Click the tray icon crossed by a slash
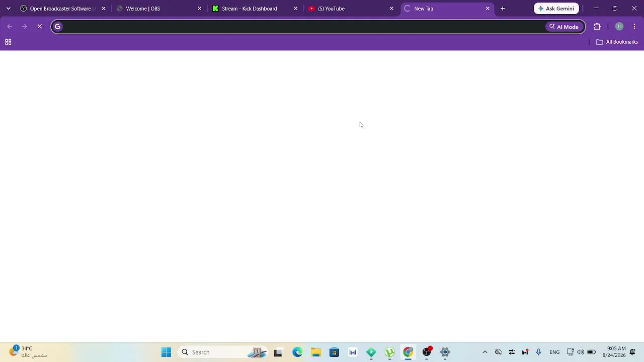Image resolution: width=644 pixels, height=362 pixels. click(498, 352)
